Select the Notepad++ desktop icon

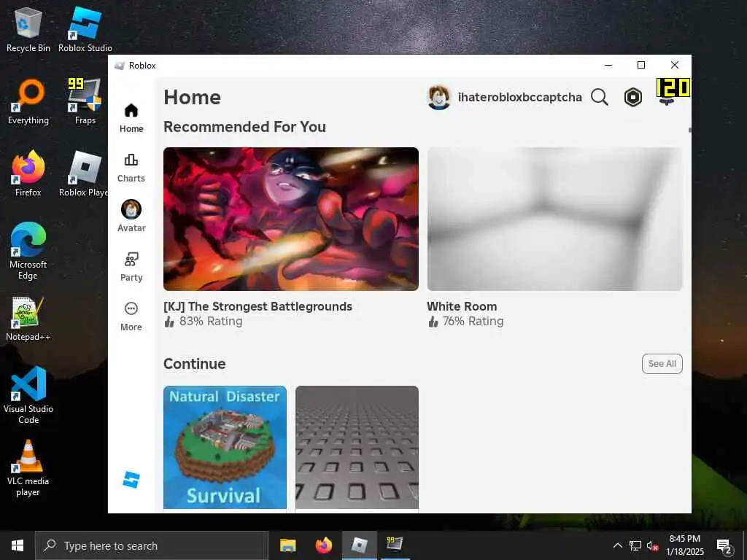click(x=28, y=319)
